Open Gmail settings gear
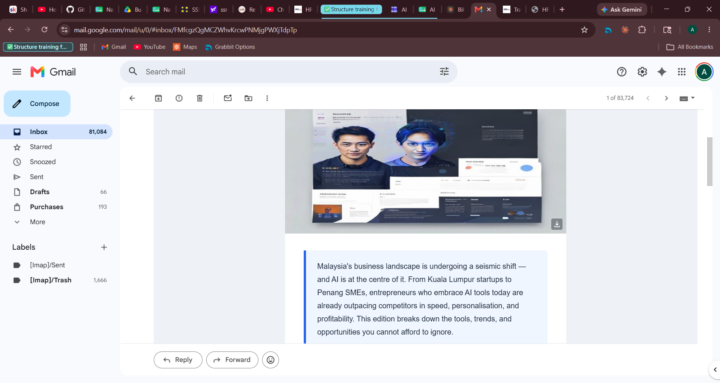The width and height of the screenshot is (720, 383). (642, 72)
